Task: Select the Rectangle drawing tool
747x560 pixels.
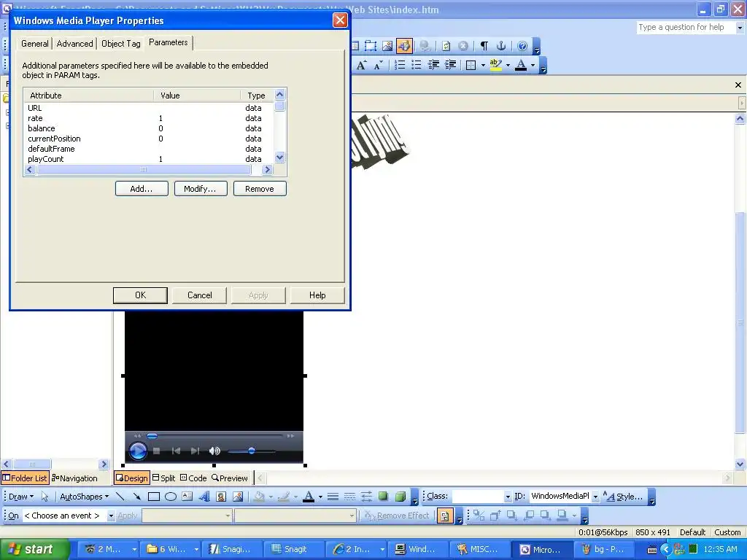Action: pos(153,497)
